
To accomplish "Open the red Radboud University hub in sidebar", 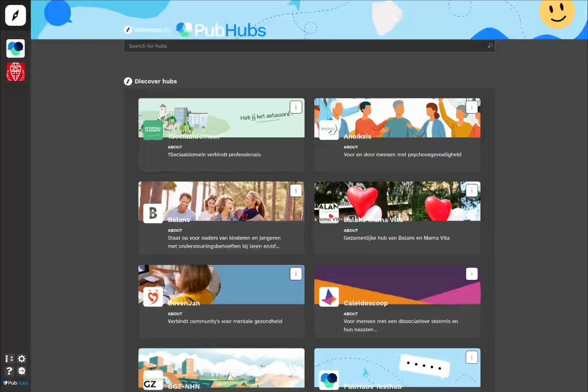I will click(x=15, y=72).
